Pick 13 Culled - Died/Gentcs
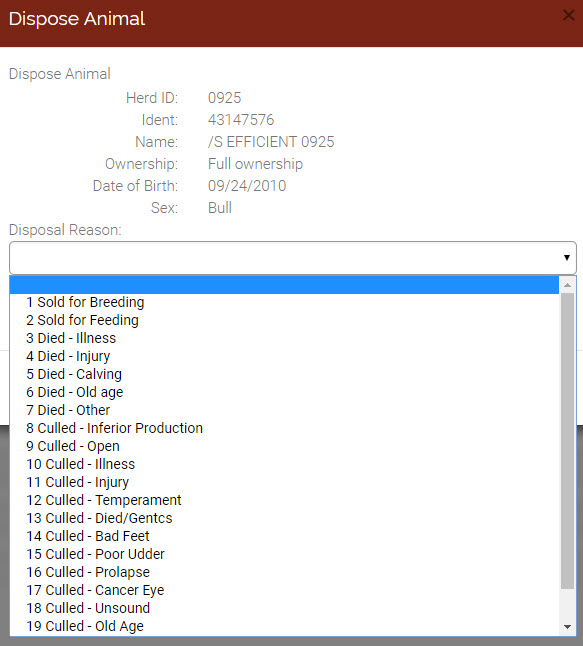 (x=284, y=518)
